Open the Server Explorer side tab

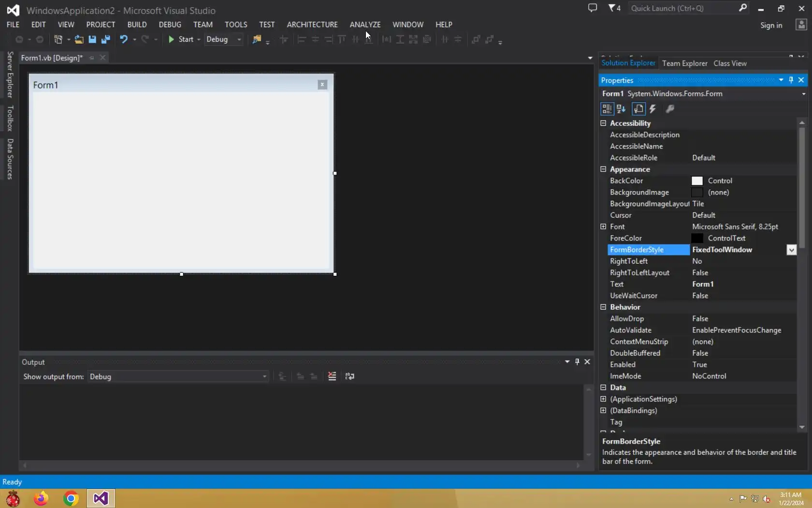coord(10,75)
